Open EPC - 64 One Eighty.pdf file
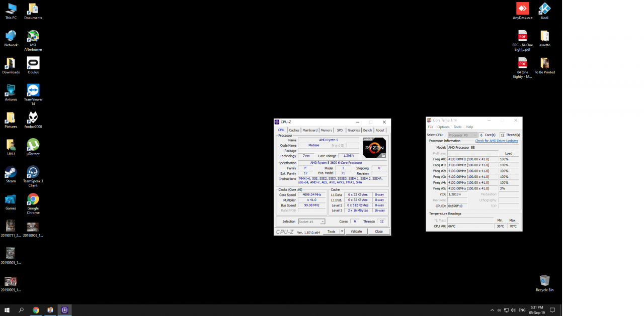The height and width of the screenshot is (316, 644). 522,40
